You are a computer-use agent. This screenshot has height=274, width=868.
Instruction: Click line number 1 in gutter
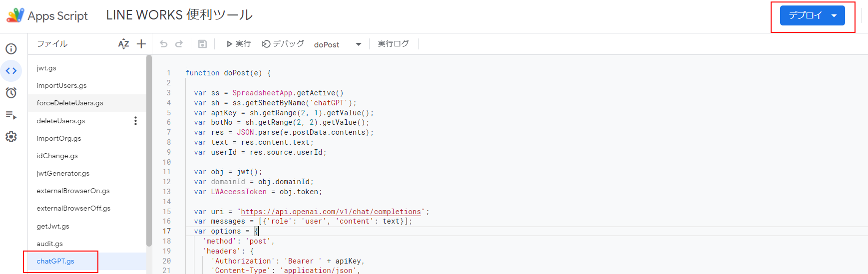[169, 73]
